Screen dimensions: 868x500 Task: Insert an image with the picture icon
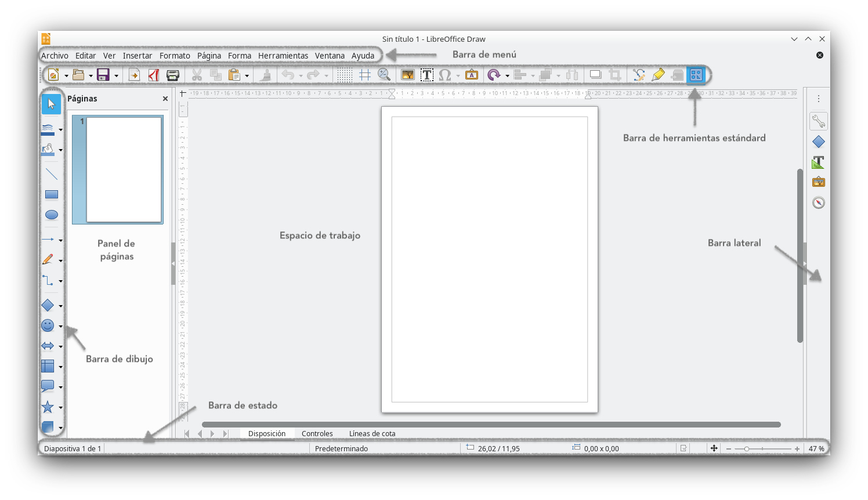point(408,75)
